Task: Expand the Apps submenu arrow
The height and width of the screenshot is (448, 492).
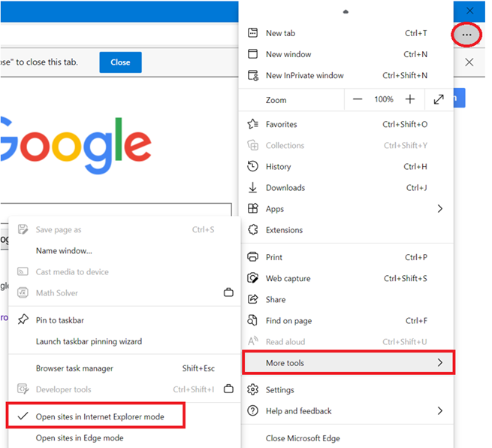Action: pyautogui.click(x=440, y=208)
